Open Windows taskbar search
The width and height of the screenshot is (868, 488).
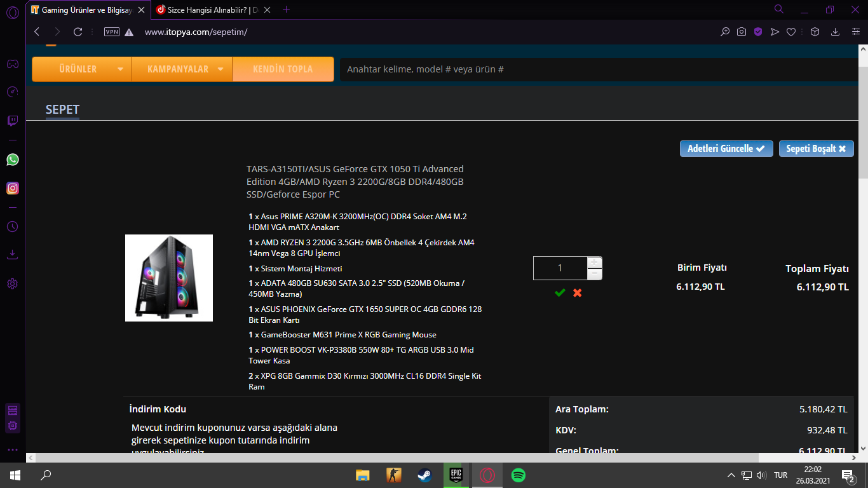point(46,475)
